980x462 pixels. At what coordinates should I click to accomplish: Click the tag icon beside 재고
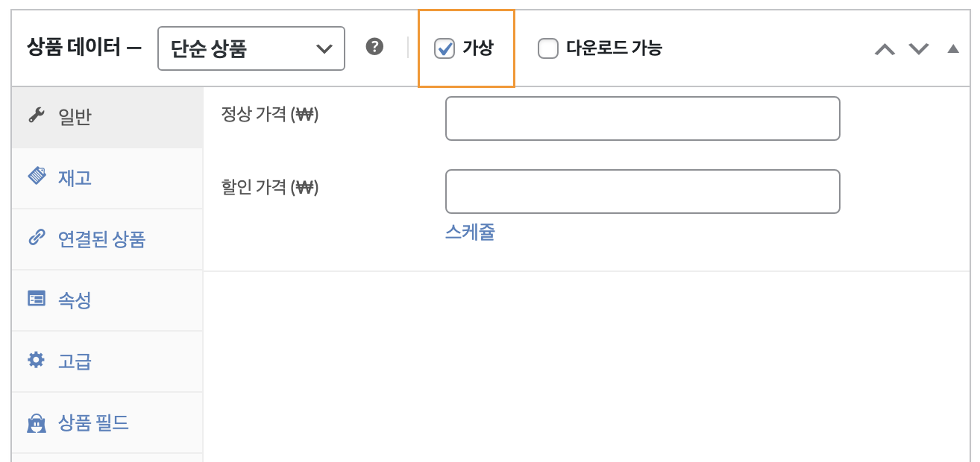pyautogui.click(x=36, y=177)
